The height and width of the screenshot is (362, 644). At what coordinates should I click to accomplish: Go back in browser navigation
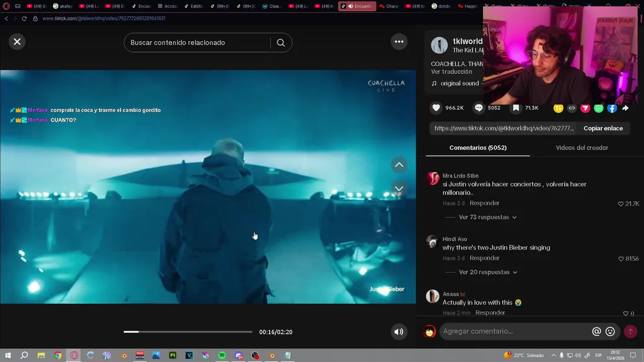click(x=6, y=19)
